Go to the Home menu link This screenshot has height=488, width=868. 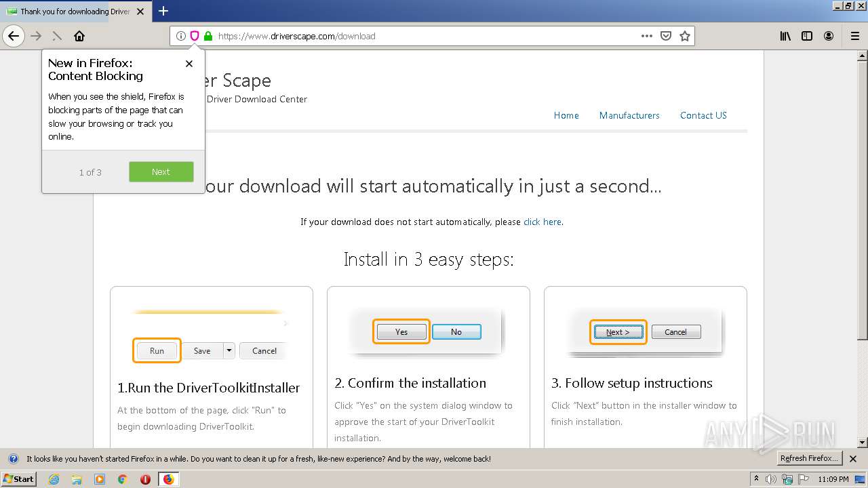tap(566, 115)
